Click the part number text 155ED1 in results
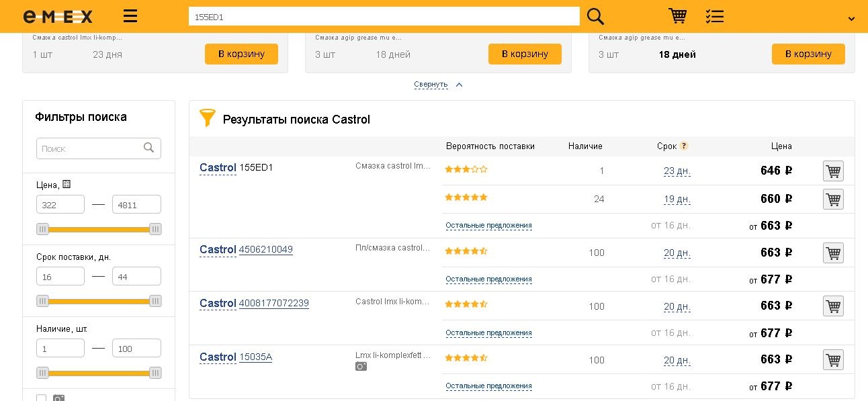Screen dimensions: 868x401 (257, 167)
